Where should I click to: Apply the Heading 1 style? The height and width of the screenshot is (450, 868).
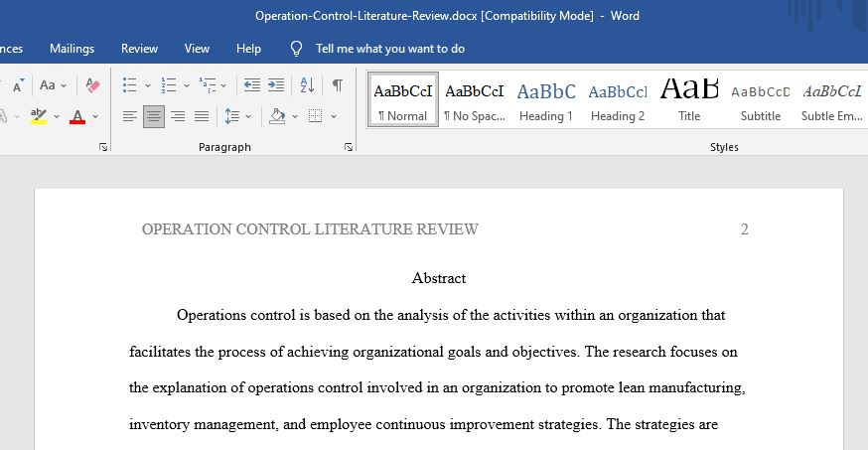click(x=546, y=99)
